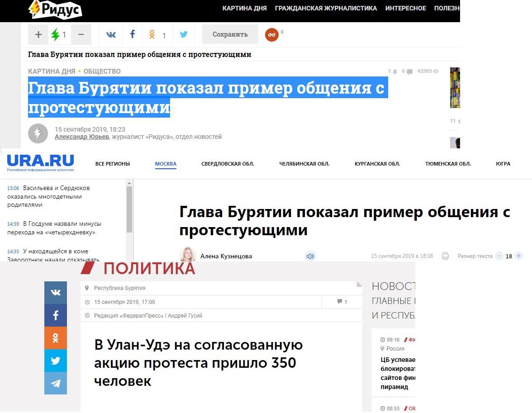Screen dimensions: 532x413
Task: Share via Twitter in ФедералПресс sidebar
Action: tap(55, 361)
